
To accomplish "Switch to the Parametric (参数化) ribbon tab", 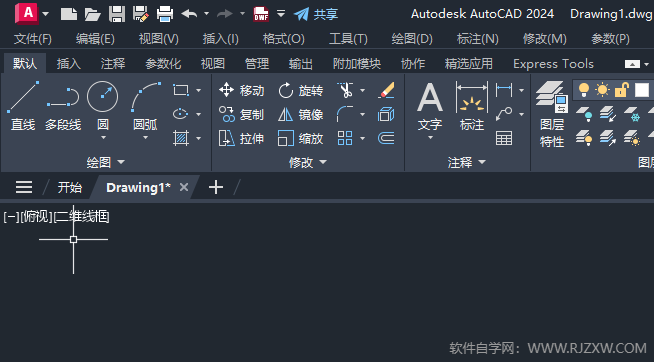I will [x=163, y=63].
